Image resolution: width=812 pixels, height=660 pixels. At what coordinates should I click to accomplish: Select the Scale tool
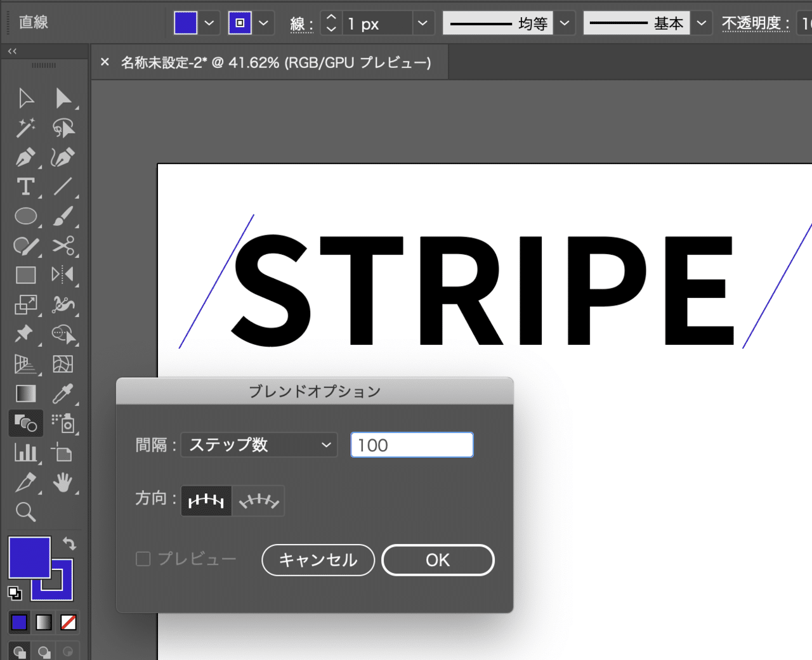26,305
